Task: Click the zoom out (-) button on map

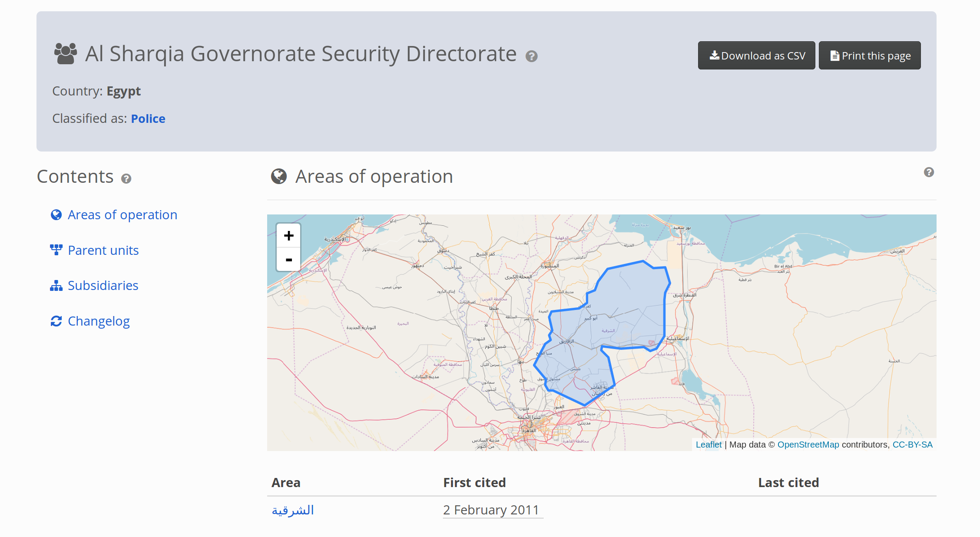Action: click(x=288, y=259)
